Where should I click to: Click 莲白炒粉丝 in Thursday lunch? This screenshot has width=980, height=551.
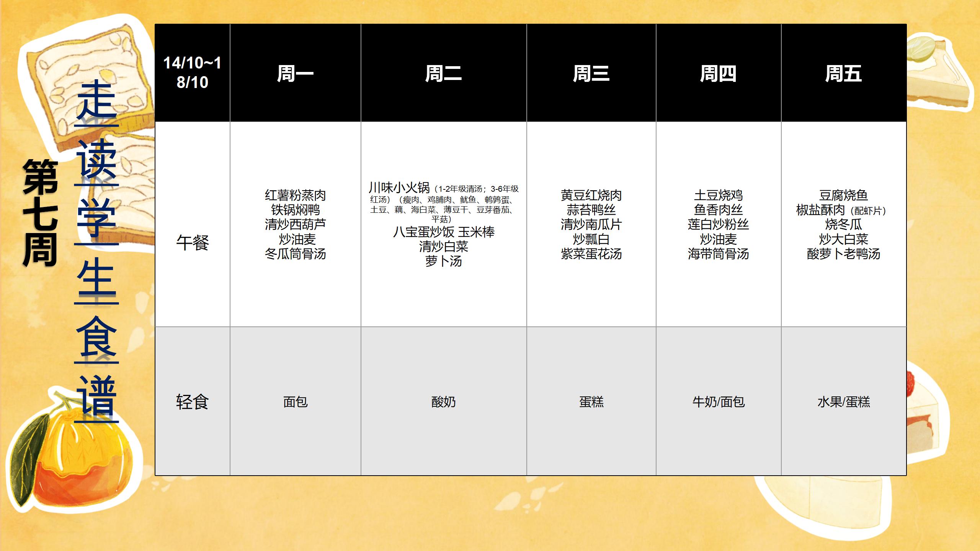718,224
